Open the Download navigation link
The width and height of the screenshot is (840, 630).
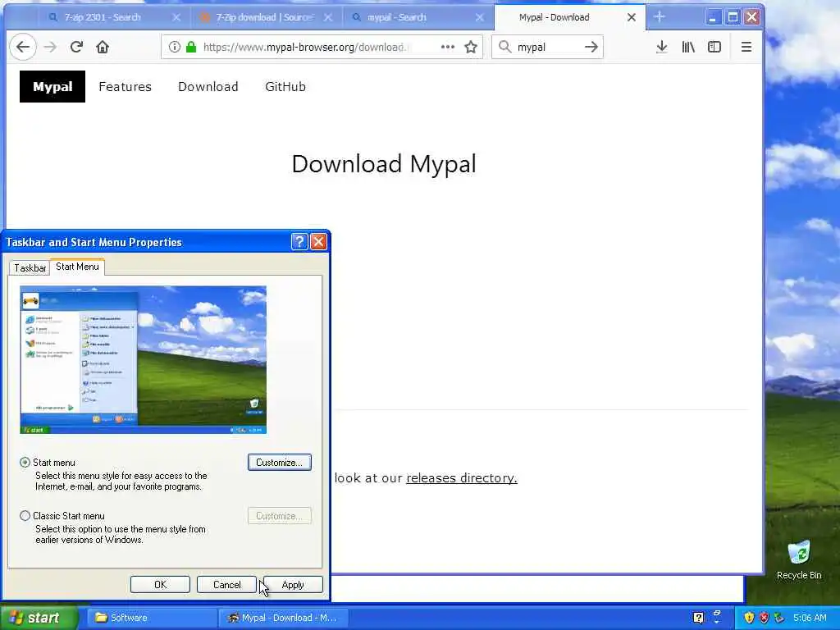tap(208, 87)
